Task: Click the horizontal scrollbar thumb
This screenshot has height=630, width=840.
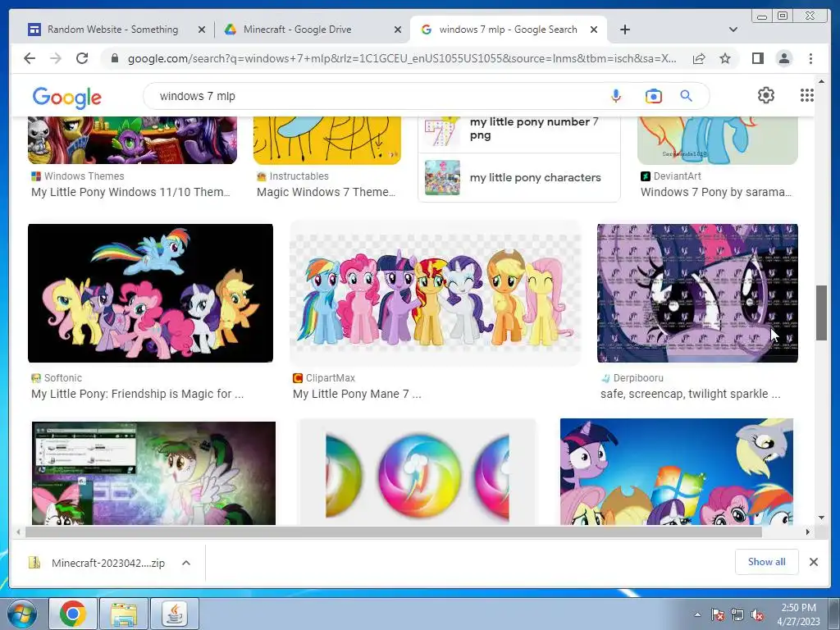Action: 393,532
